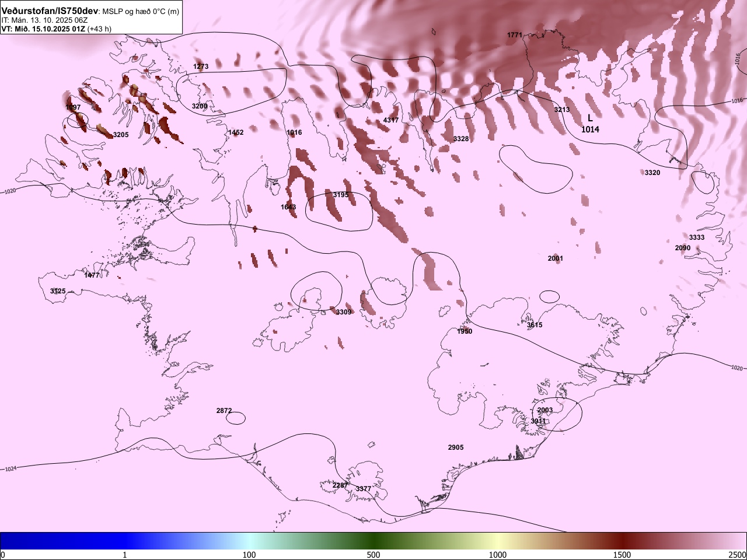747x560 pixels.
Task: Click the 2003 height label
Action: 545,410
